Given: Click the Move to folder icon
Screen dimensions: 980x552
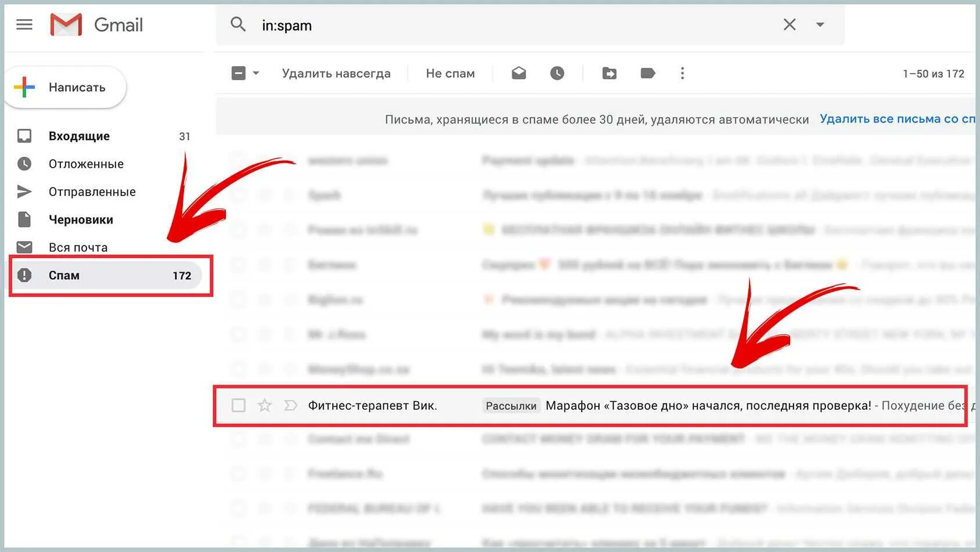Looking at the screenshot, I should click(x=609, y=73).
